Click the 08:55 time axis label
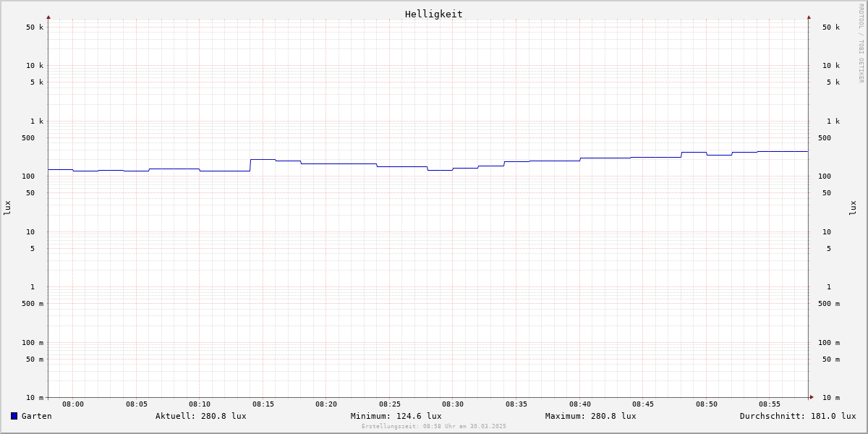Image resolution: width=868 pixels, height=434 pixels. [770, 404]
